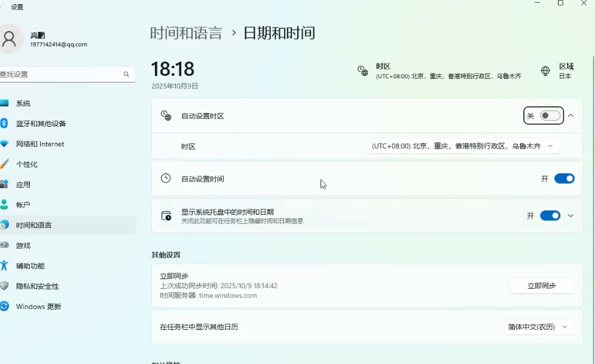Screen dimensions: 595x364
Task: Go back to 时间和语言 breadcrumb
Action: click(186, 33)
